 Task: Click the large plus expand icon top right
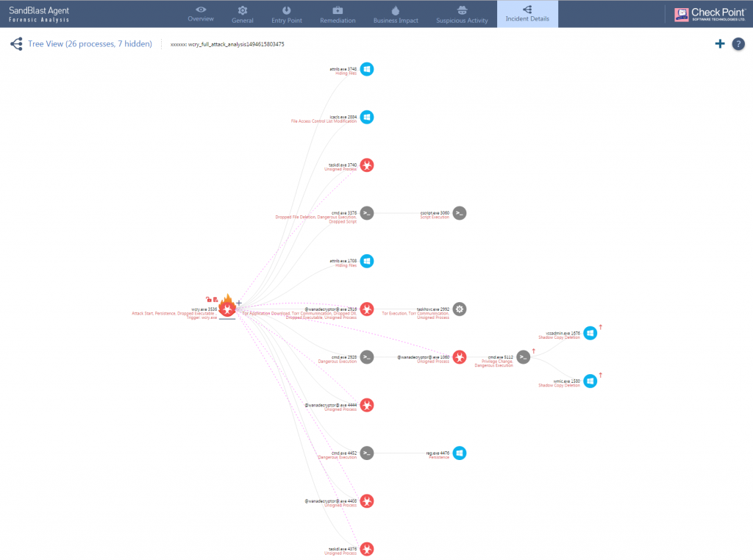coord(719,43)
